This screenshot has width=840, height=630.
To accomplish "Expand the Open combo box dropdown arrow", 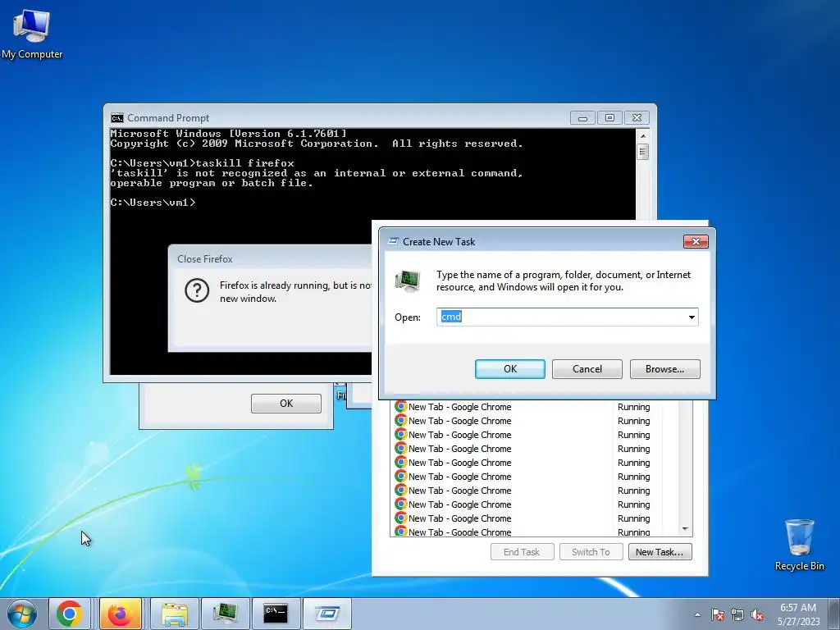I will pos(692,317).
